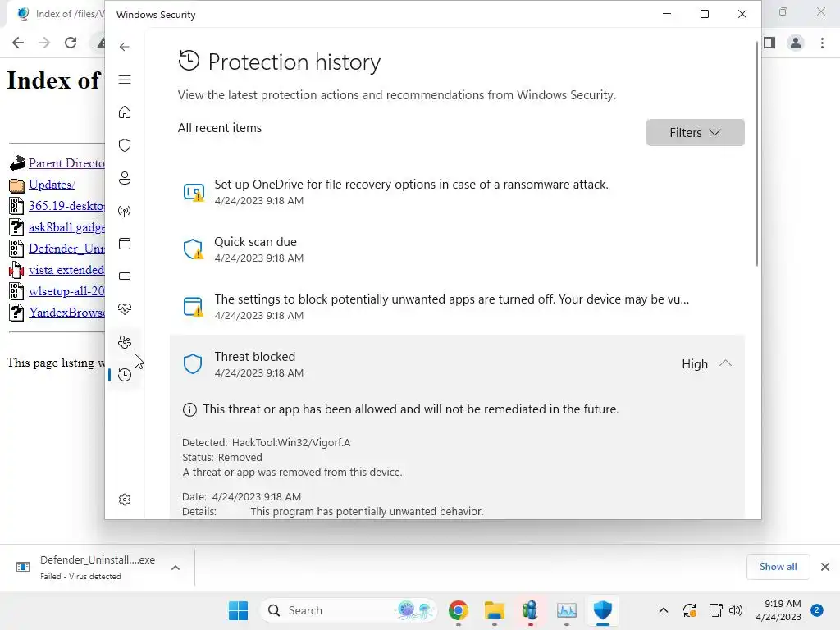Open Firewall & network protection icon

(125, 211)
